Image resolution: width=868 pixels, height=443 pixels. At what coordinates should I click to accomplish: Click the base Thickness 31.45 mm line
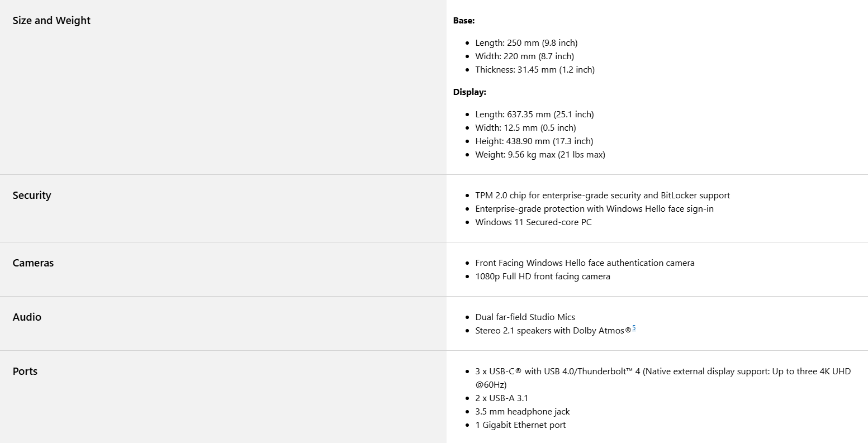tap(535, 70)
